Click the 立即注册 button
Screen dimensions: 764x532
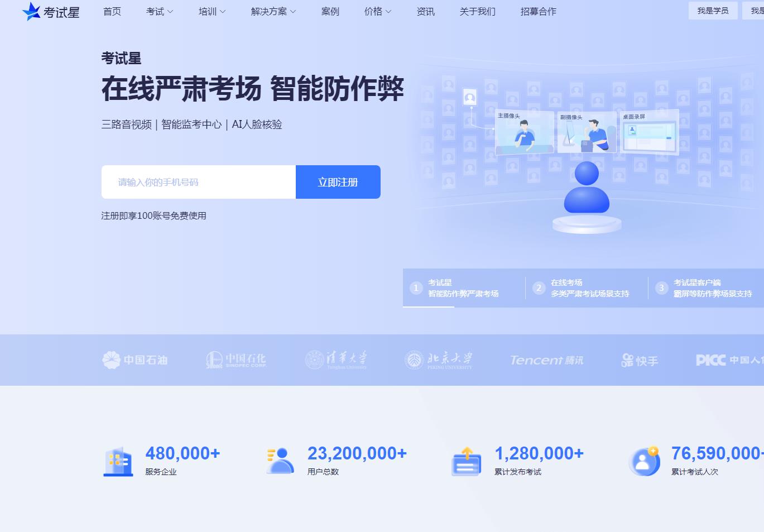[x=338, y=182]
